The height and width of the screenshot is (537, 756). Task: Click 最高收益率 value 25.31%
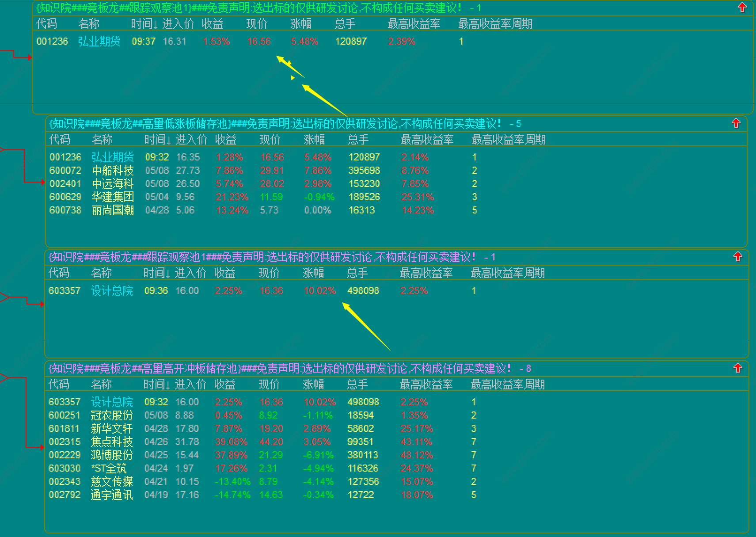click(418, 197)
